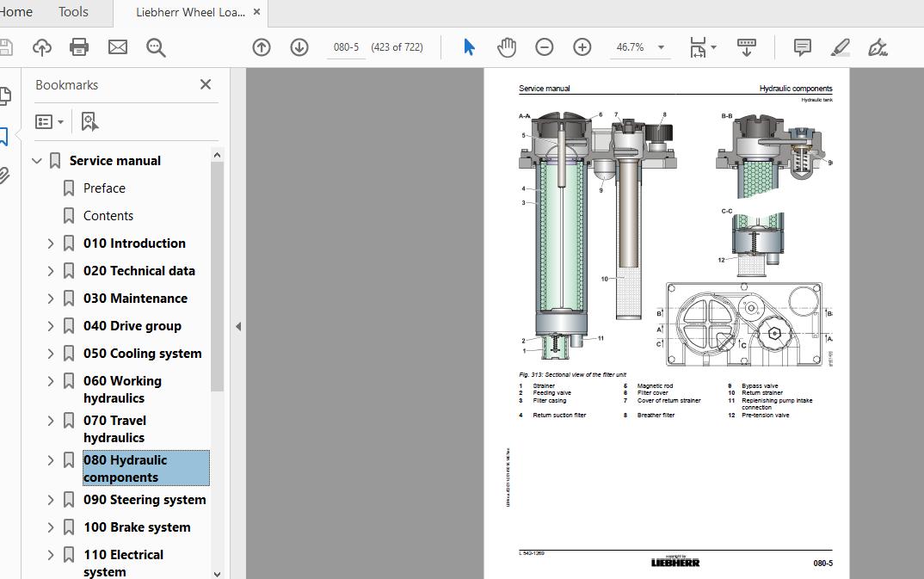Open the sign document pen tool

coord(878,47)
